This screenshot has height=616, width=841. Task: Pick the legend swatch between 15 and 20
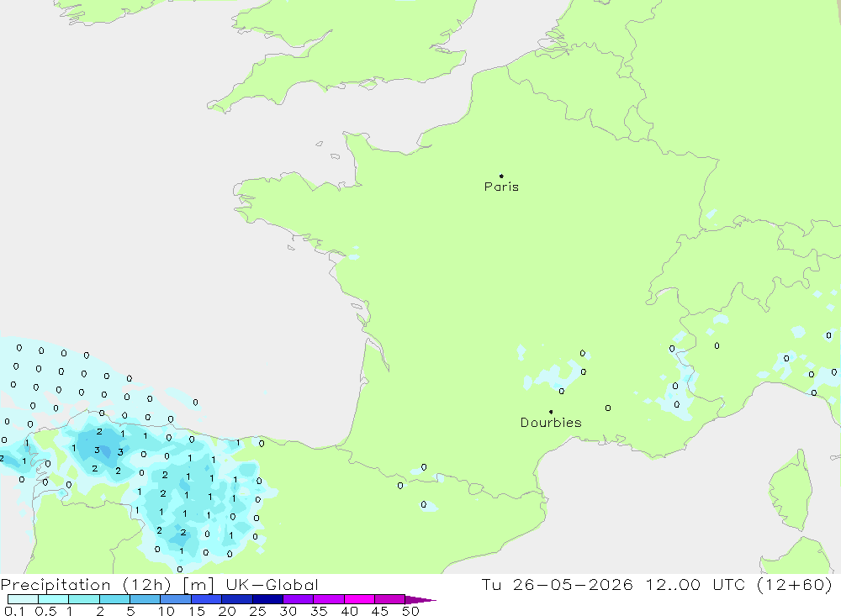pos(207,599)
